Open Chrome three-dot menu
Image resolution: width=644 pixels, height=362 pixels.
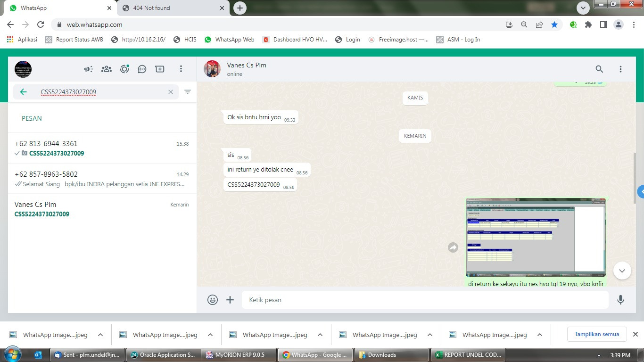(x=634, y=25)
